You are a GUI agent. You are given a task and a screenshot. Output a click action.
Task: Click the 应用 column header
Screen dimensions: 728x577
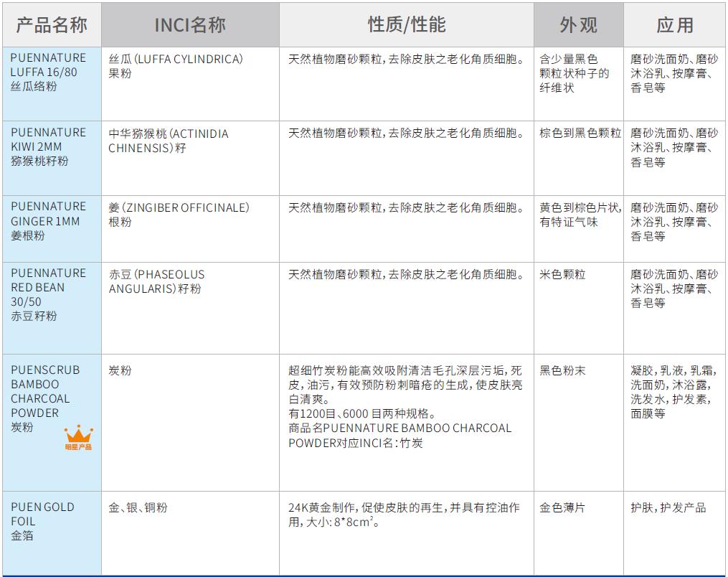(675, 24)
